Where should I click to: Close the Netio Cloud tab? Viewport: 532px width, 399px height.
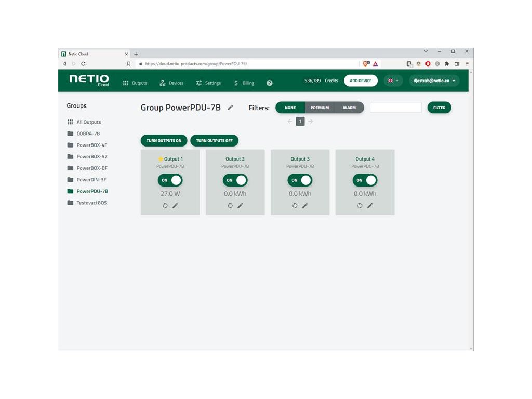[126, 54]
